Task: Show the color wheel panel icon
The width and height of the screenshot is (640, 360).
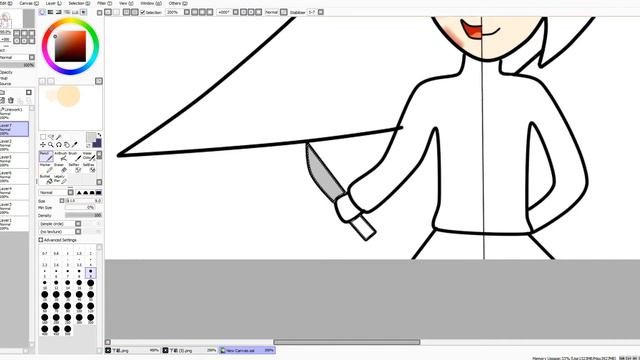Action: click(42, 13)
